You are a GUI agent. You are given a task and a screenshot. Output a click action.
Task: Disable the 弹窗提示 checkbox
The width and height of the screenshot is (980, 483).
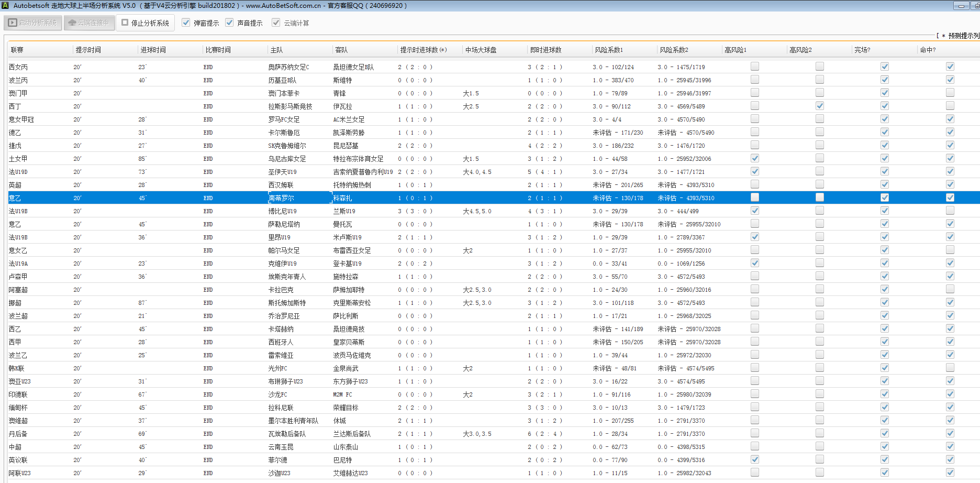pyautogui.click(x=186, y=23)
